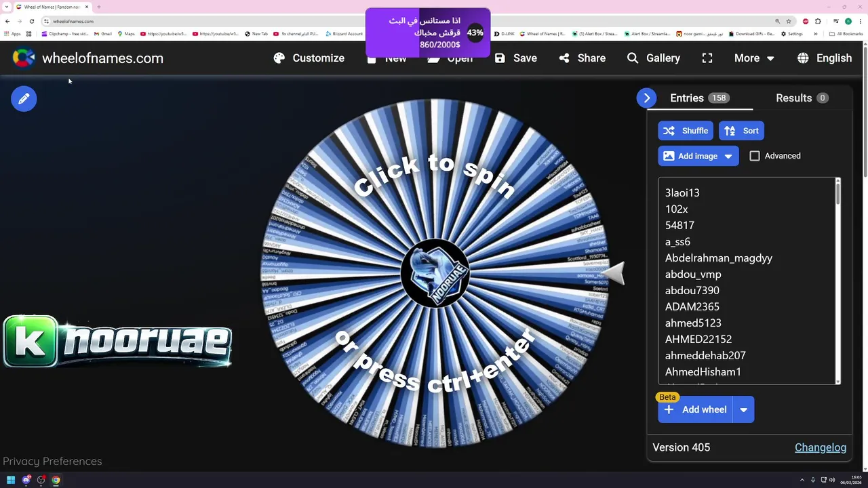Switch to the Results tab
The width and height of the screenshot is (868, 488).
(x=802, y=98)
